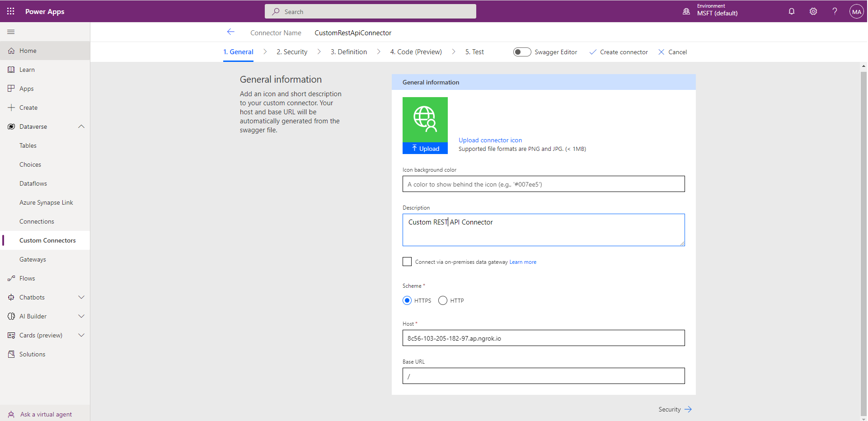Image resolution: width=868 pixels, height=421 pixels.
Task: Click the help question mark icon
Action: coord(835,11)
